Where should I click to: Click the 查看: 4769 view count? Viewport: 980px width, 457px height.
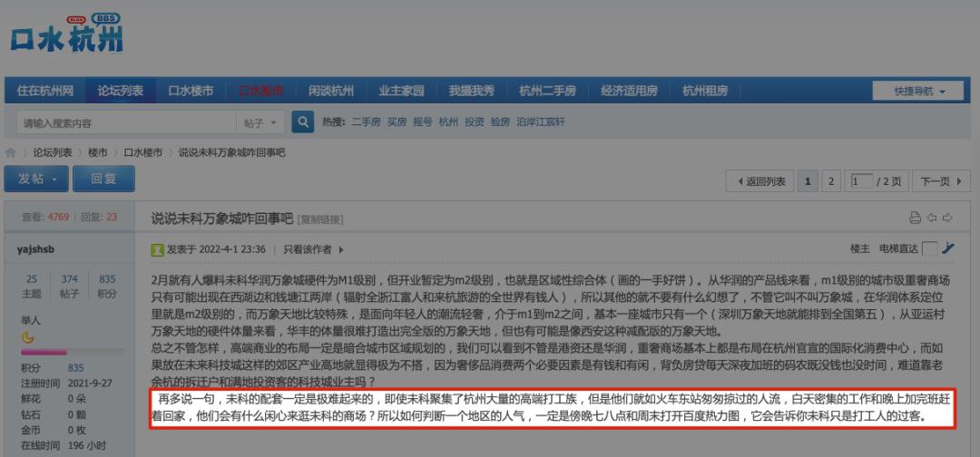click(45, 218)
